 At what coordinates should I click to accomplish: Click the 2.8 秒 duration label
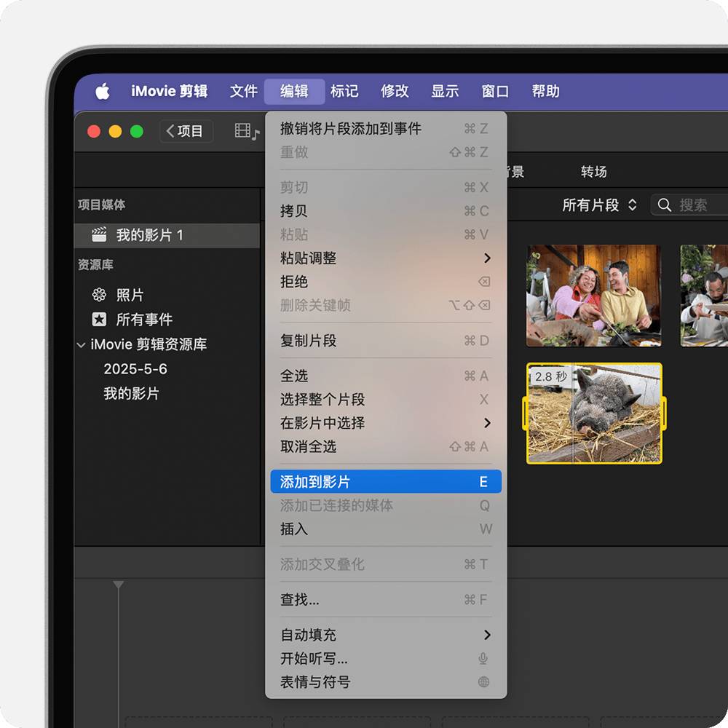click(551, 376)
